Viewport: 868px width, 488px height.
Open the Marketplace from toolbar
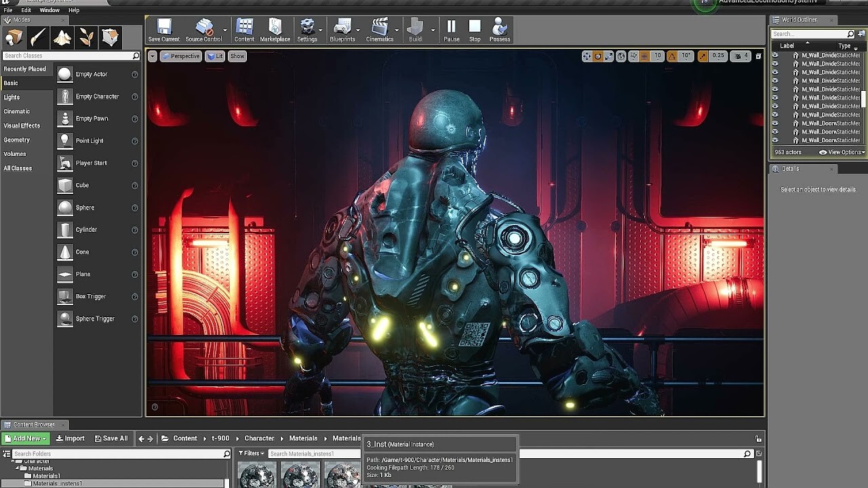tap(275, 30)
